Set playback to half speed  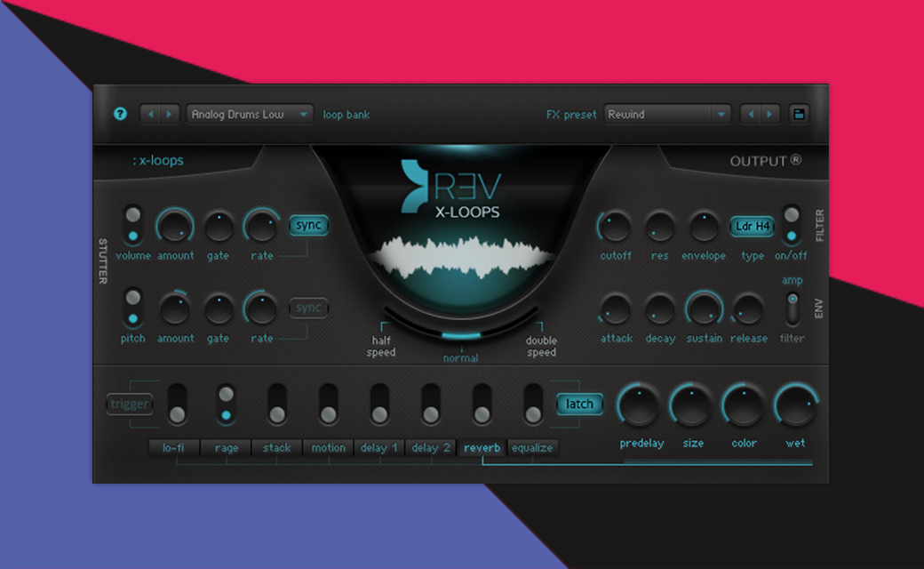coord(381,346)
